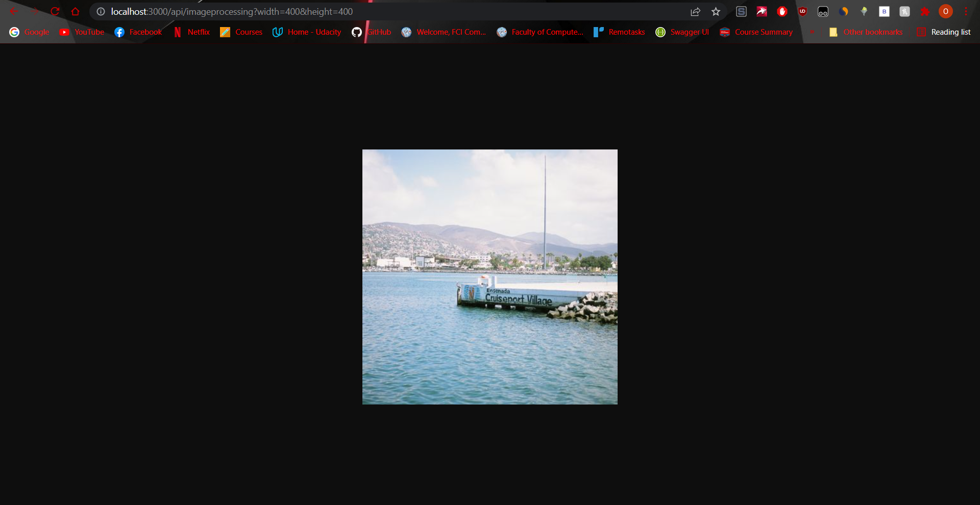Open the Swagger UI bookmark

(682, 32)
